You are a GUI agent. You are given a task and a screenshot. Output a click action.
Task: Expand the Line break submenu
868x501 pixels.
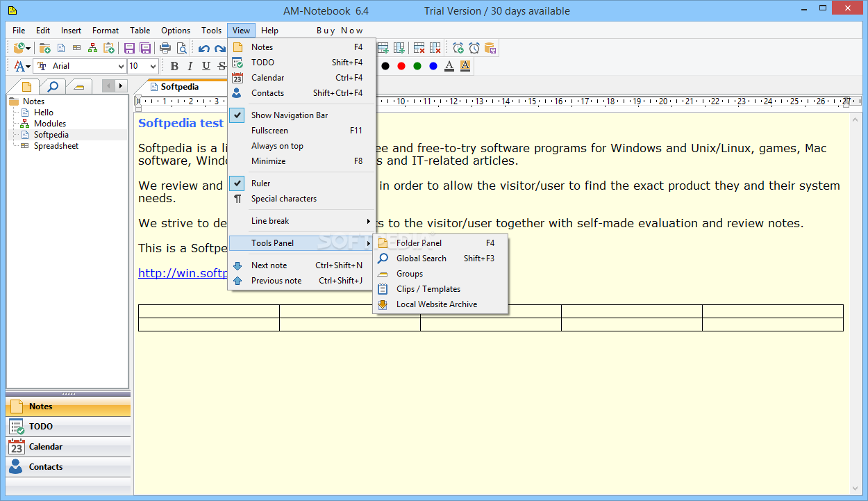coord(302,221)
